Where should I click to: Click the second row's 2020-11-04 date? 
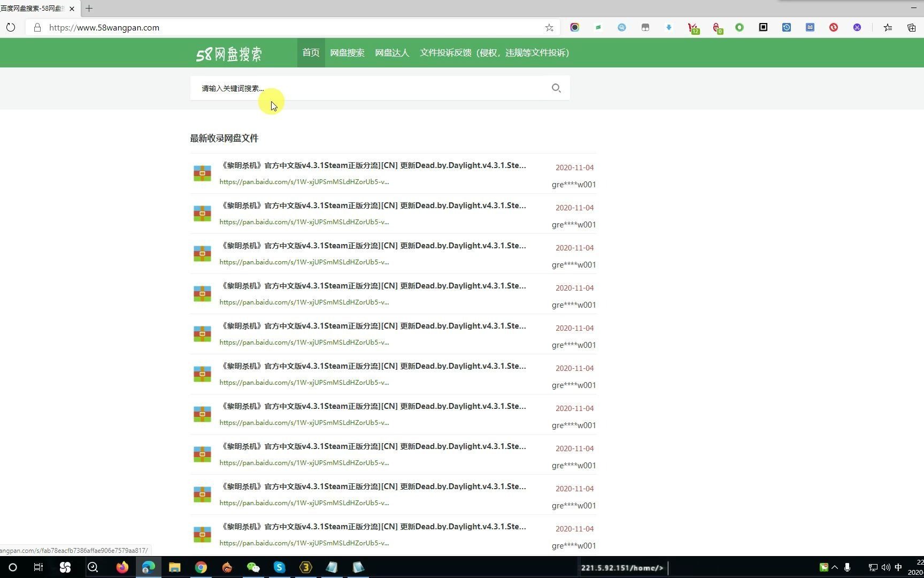(x=574, y=208)
